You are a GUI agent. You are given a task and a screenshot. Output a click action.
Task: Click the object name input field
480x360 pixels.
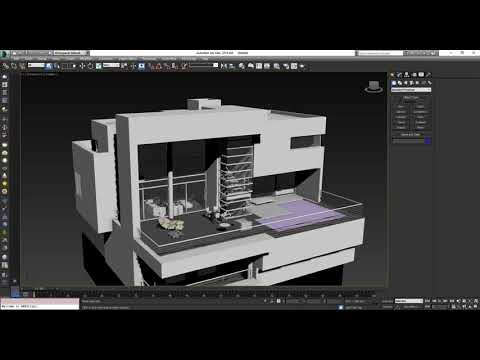(408, 141)
